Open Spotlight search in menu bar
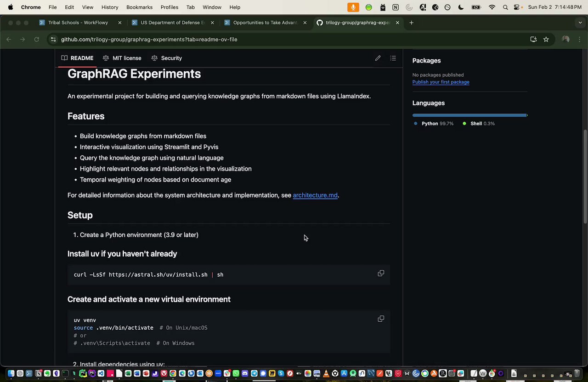The image size is (588, 382). click(505, 7)
